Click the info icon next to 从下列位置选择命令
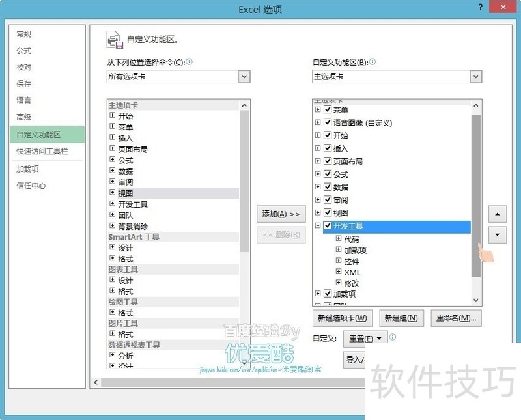 point(189,63)
